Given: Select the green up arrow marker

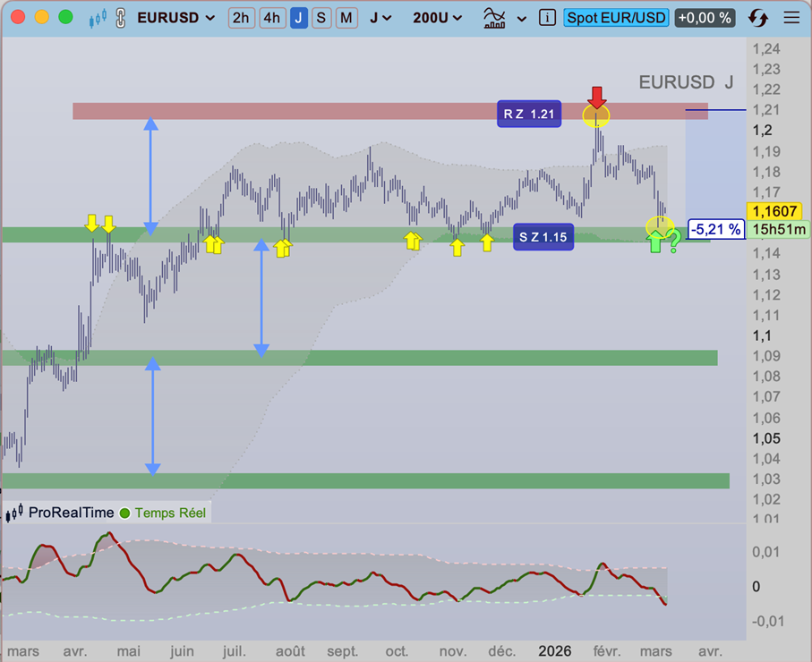Looking at the screenshot, I should click(655, 242).
